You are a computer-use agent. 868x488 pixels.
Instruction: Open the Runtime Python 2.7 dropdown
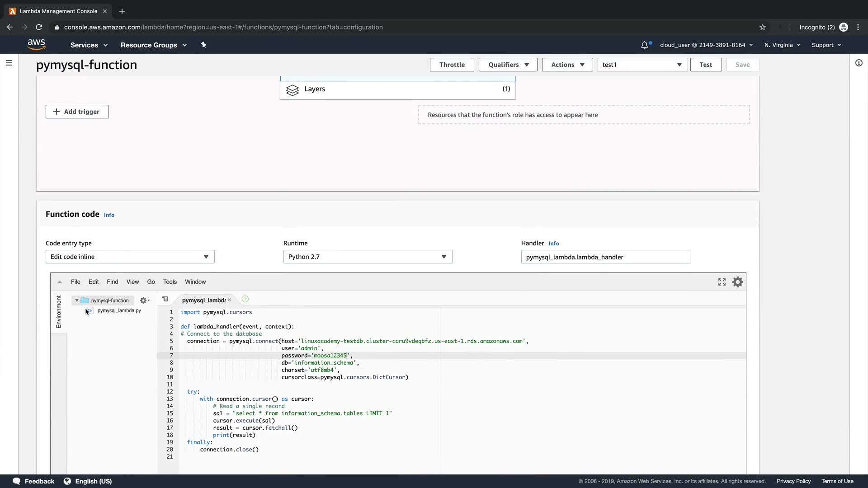coord(367,257)
